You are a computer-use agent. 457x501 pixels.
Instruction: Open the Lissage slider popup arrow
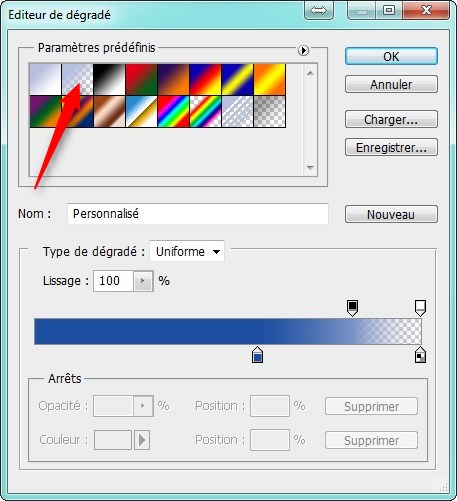tap(143, 281)
